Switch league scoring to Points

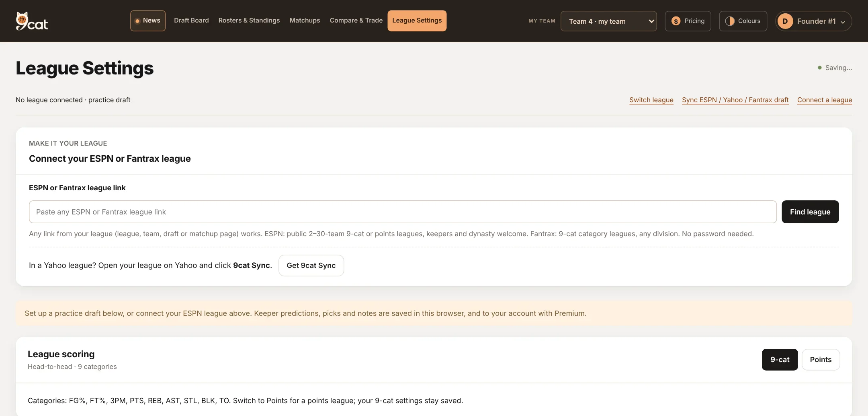pos(821,360)
